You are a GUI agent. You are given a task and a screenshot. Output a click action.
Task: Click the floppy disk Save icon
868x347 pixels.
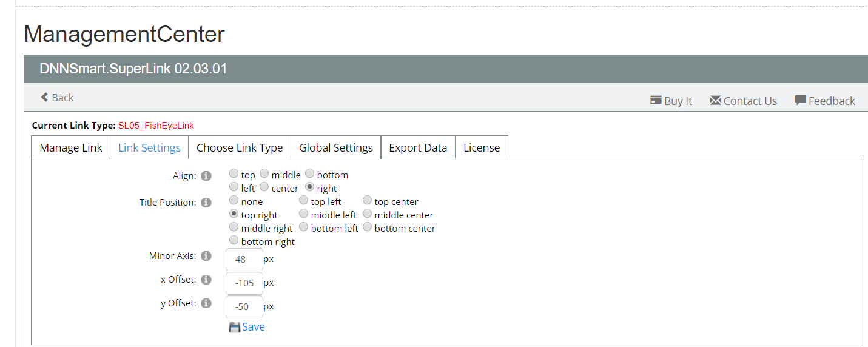235,327
